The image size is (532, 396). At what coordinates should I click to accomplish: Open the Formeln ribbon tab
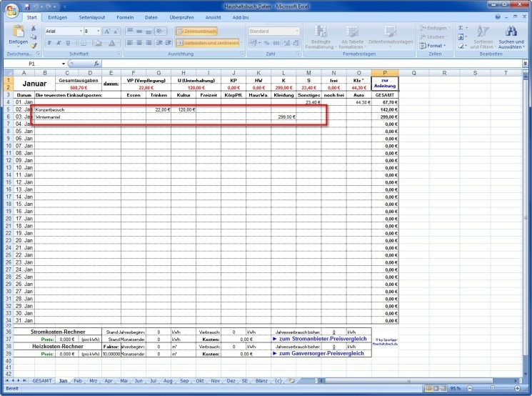point(125,17)
